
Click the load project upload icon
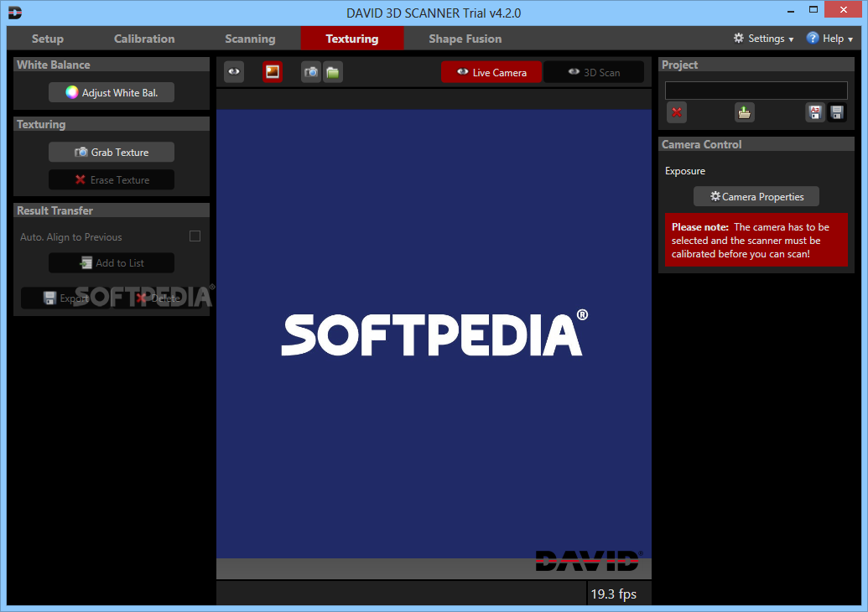(744, 112)
